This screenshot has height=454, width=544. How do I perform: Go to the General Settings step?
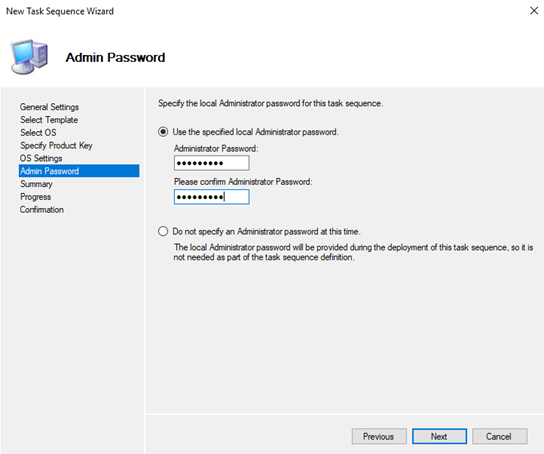click(49, 107)
